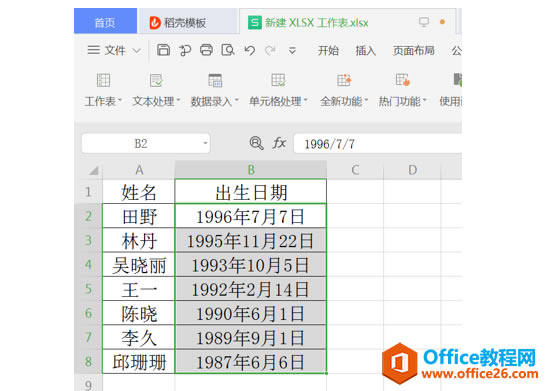Select column A header

coord(139,170)
